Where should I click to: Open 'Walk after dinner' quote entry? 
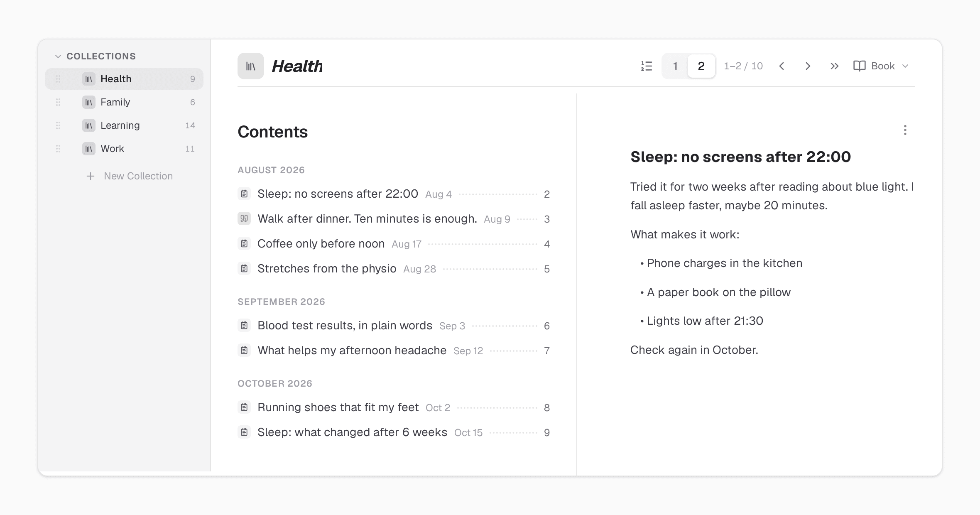point(394,219)
